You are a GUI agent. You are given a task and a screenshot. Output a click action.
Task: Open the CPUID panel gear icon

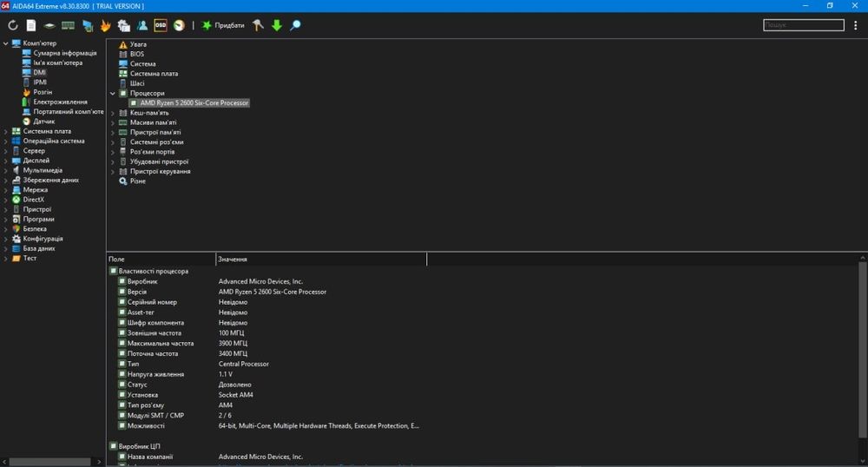[123, 25]
